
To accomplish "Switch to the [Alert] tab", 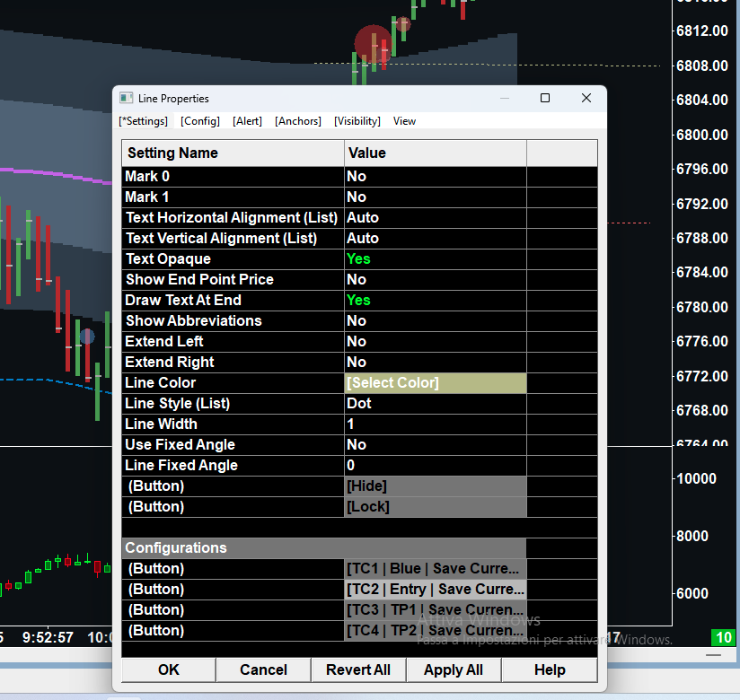I will (247, 121).
